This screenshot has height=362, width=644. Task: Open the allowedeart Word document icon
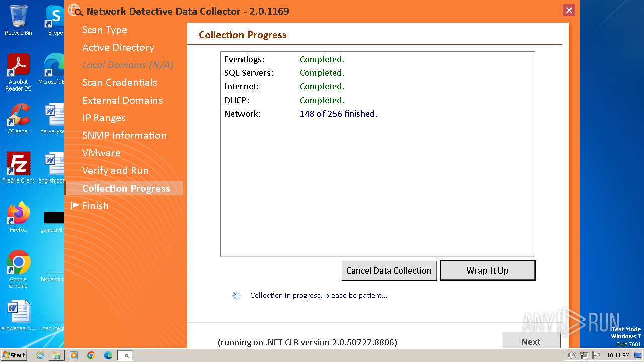click(x=18, y=316)
